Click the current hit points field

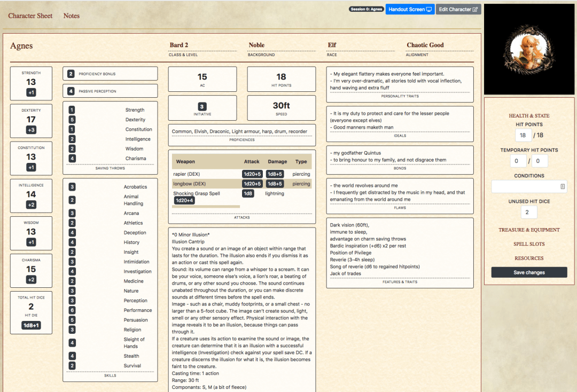pos(523,135)
